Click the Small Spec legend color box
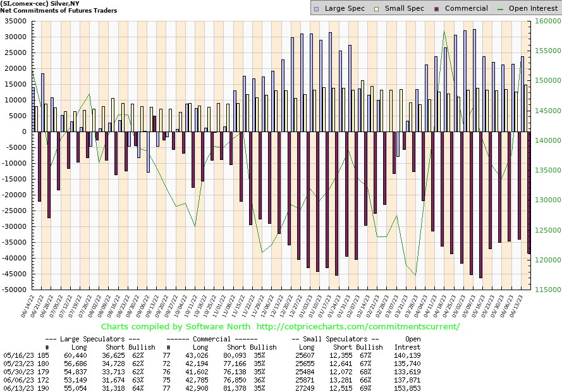The width and height of the screenshot is (562, 392). 376,8
